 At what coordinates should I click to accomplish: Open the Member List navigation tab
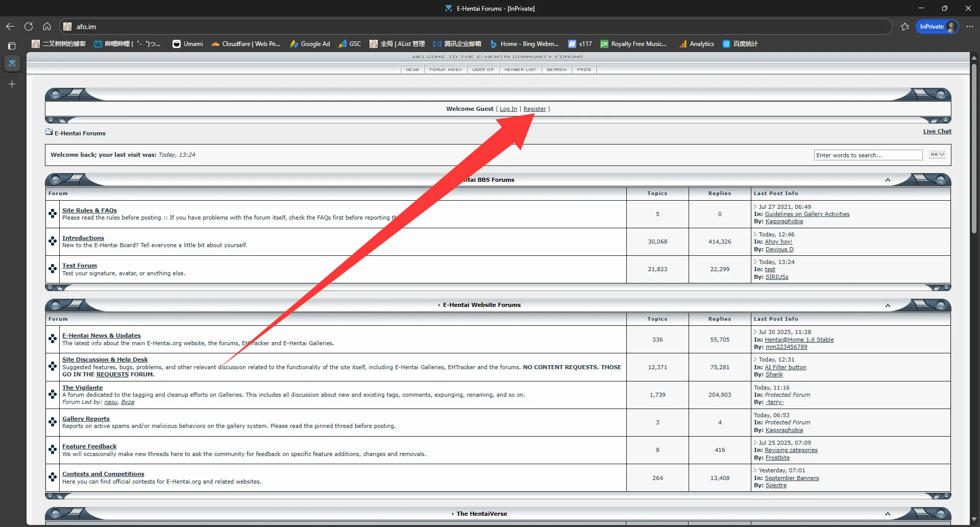[x=520, y=69]
